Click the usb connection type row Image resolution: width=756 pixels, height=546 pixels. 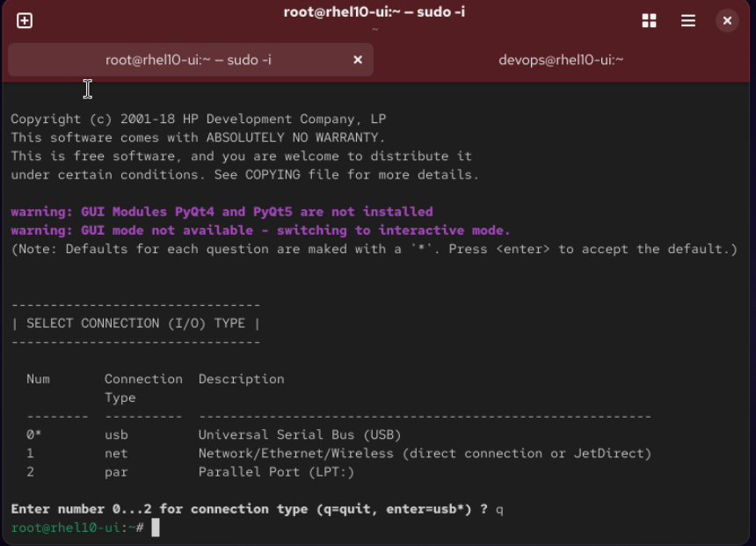point(116,434)
